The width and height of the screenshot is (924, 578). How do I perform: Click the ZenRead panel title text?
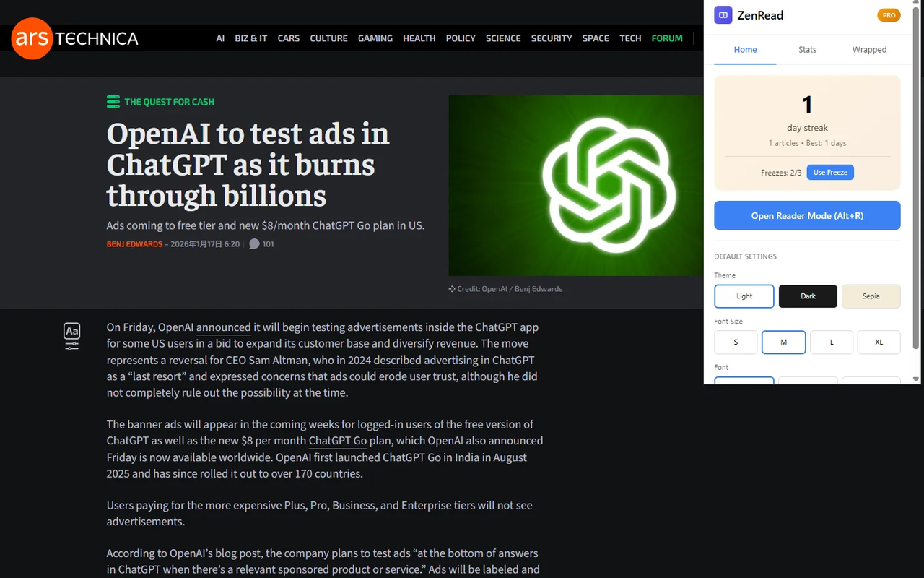pyautogui.click(x=760, y=15)
